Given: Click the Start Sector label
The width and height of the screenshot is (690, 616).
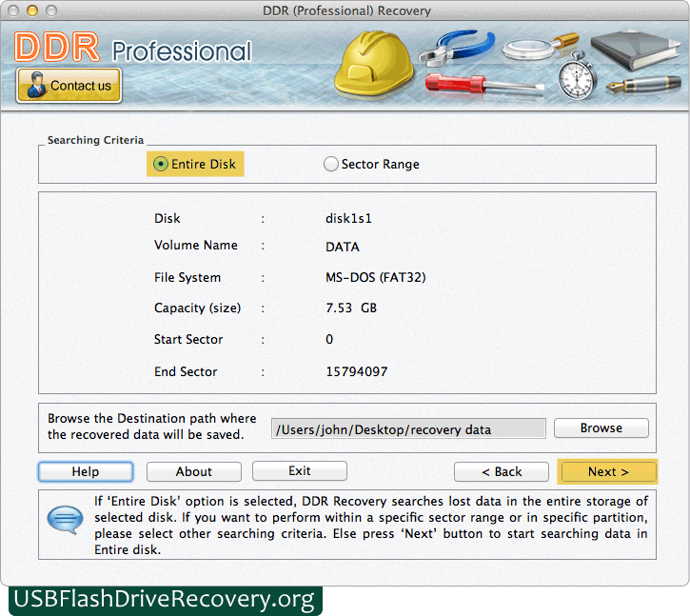Looking at the screenshot, I should pos(188,340).
